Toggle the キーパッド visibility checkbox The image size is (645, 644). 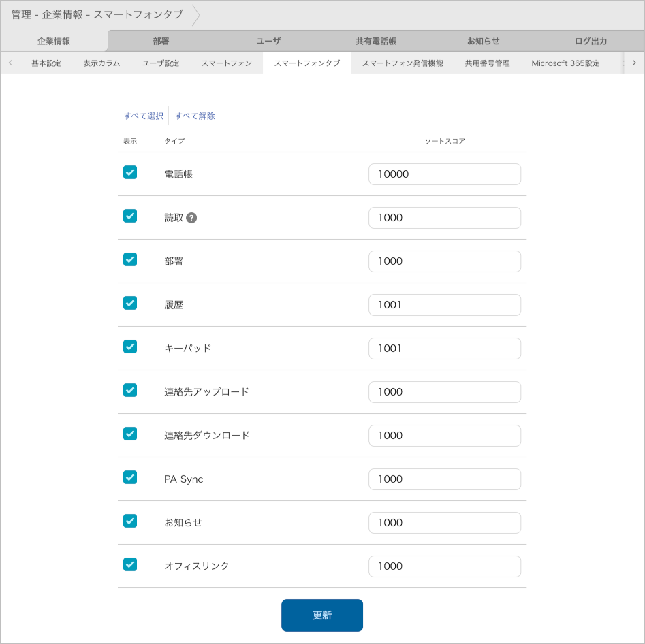[129, 347]
